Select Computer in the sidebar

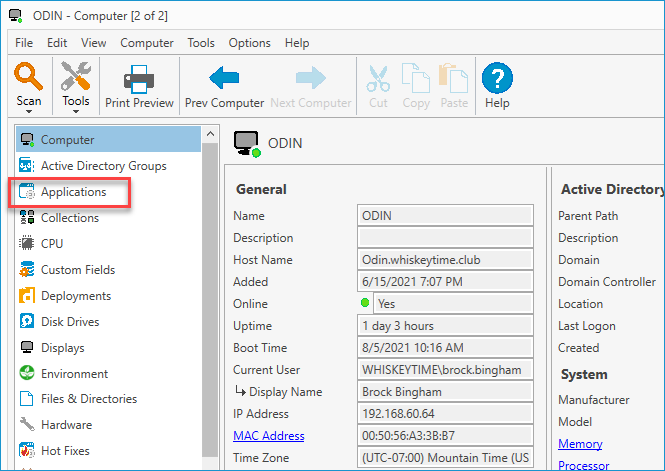[x=108, y=139]
